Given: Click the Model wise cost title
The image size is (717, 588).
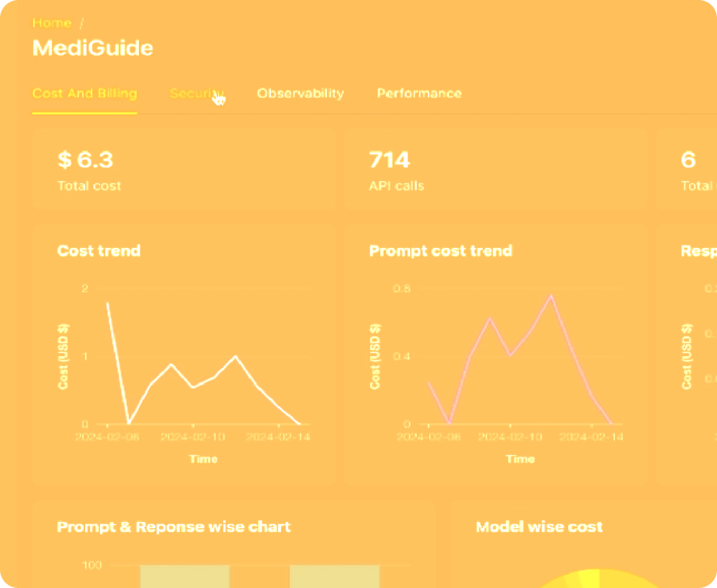Looking at the screenshot, I should (539, 527).
